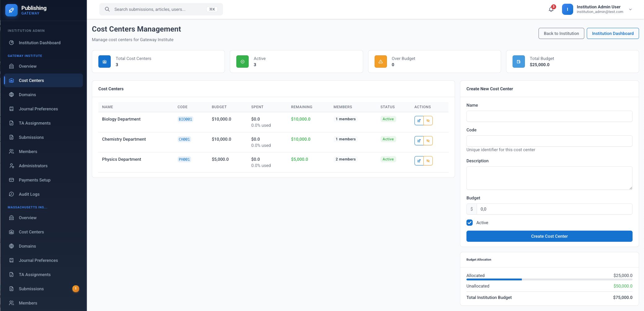Focus the Budget amount input field

tap(554, 209)
